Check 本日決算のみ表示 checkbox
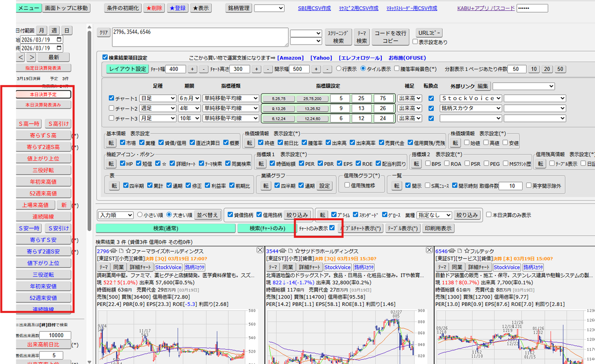 coord(489,215)
